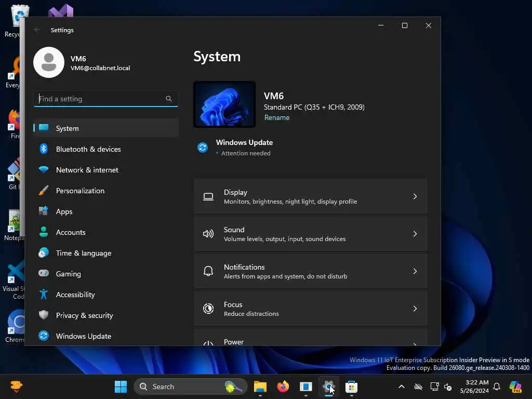Click the Rename link for VM6
The height and width of the screenshot is (399, 532).
pyautogui.click(x=277, y=117)
